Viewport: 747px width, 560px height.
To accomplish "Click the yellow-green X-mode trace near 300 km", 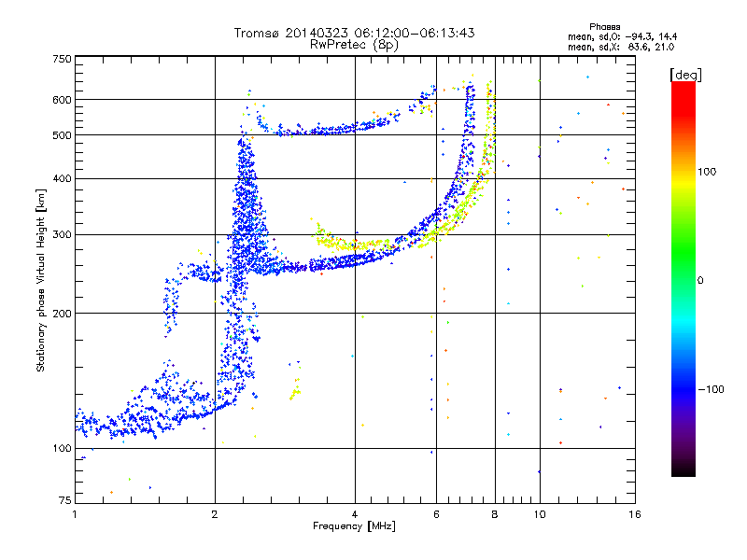I will [353, 245].
